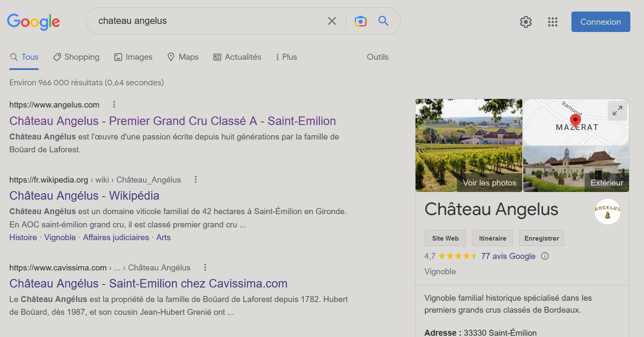Image resolution: width=644 pixels, height=337 pixels.
Task: Open the Google apps grid icon
Action: [x=553, y=22]
